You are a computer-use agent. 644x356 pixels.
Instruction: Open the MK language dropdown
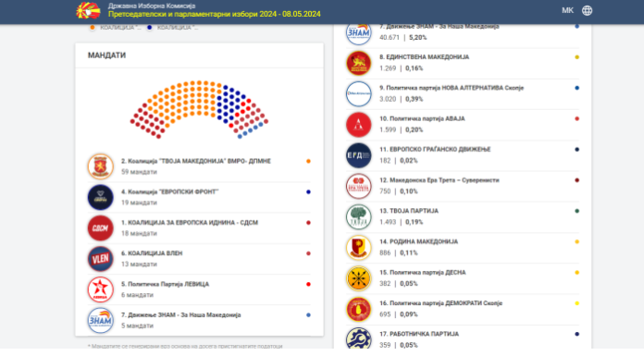pyautogui.click(x=567, y=11)
